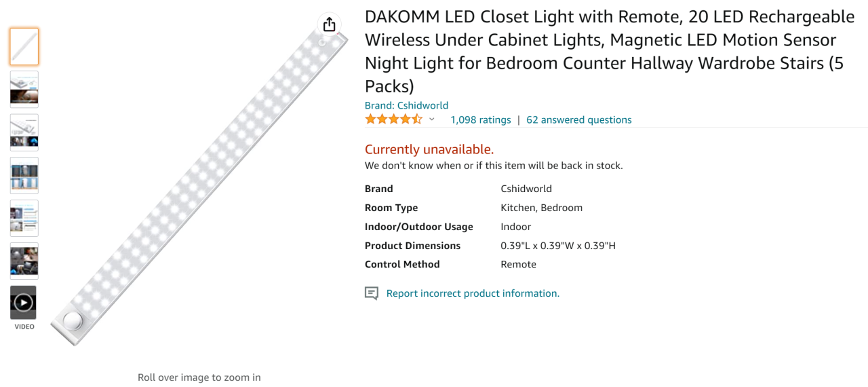868x387 pixels.
Task: Click the Cshidworld value in Brand row
Action: click(526, 189)
